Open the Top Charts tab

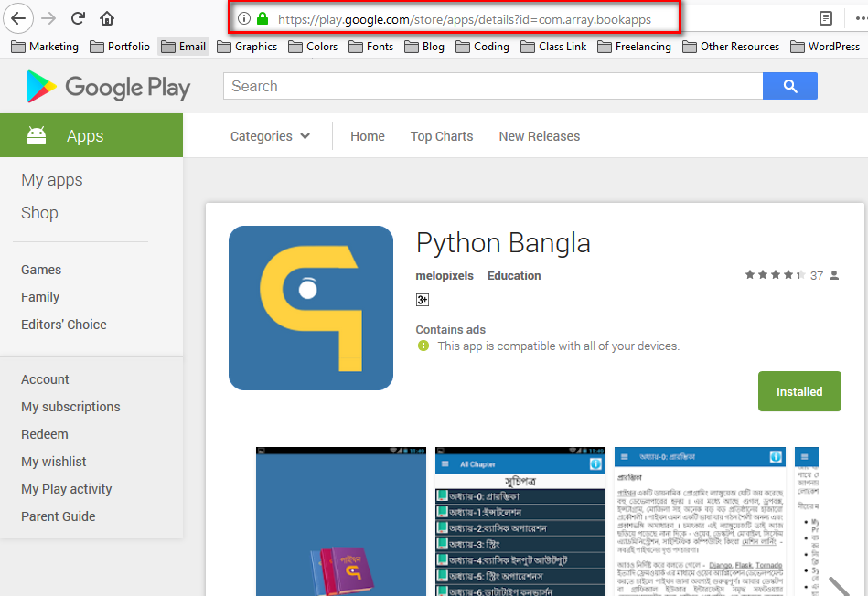(442, 136)
